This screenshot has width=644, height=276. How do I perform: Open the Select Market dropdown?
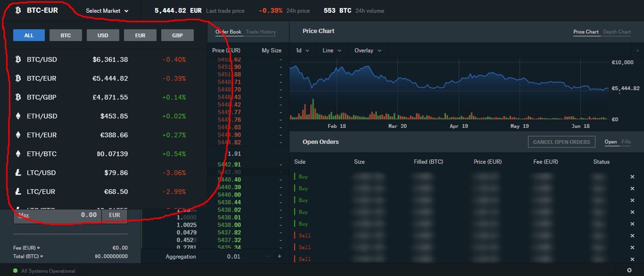[x=107, y=11]
